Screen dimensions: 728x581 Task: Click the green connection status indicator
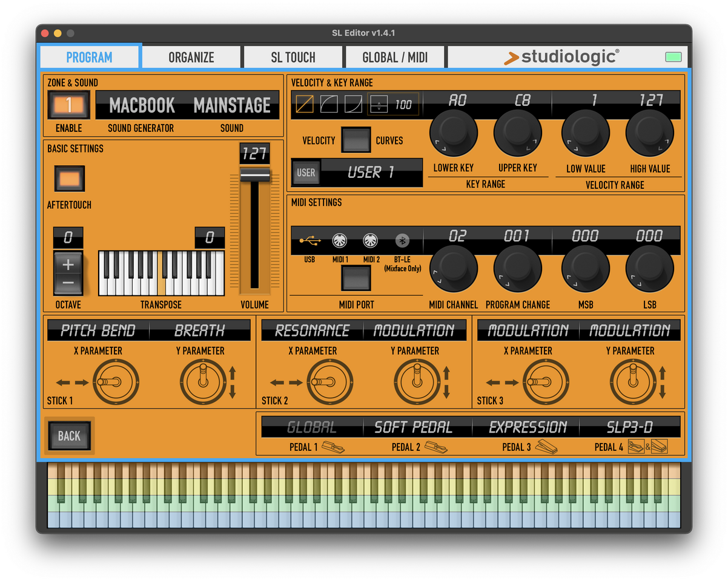(673, 57)
